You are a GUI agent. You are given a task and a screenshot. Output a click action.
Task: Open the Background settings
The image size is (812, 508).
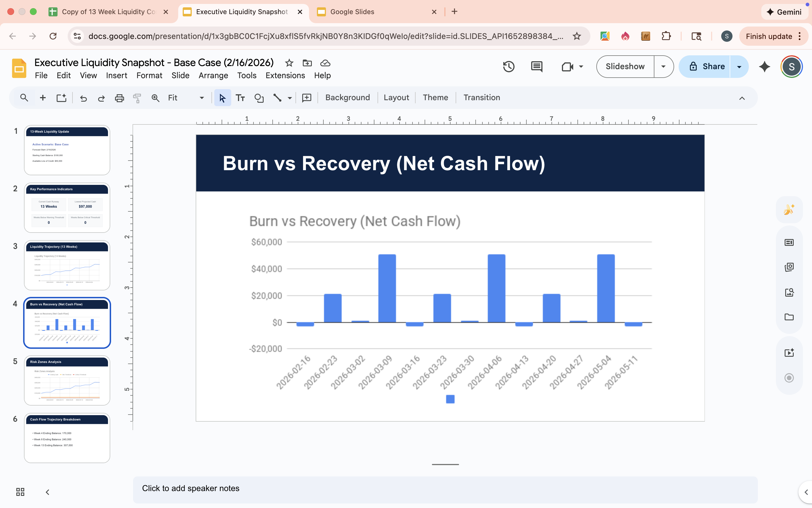[x=347, y=98]
